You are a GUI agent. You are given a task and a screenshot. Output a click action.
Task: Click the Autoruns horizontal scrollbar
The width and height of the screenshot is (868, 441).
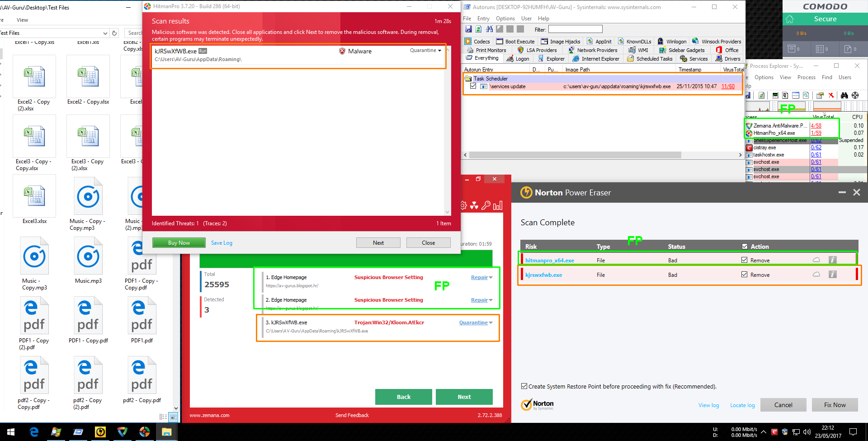(x=576, y=155)
